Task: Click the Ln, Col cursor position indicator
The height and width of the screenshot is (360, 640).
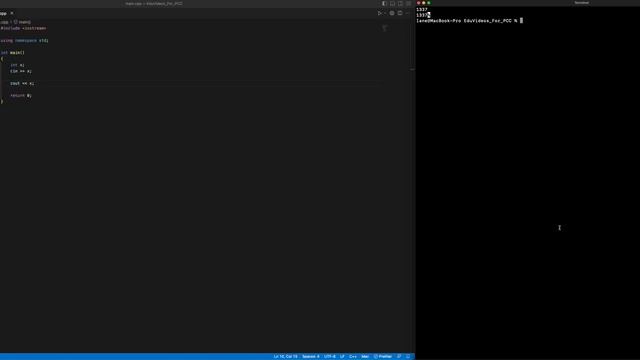Action: (285, 356)
